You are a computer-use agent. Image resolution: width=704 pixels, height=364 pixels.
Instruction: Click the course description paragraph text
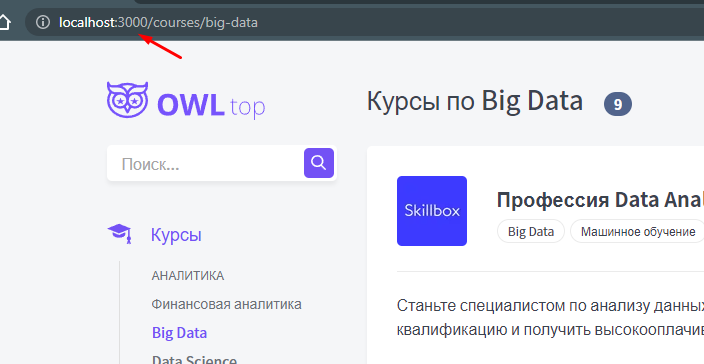[x=550, y=317]
